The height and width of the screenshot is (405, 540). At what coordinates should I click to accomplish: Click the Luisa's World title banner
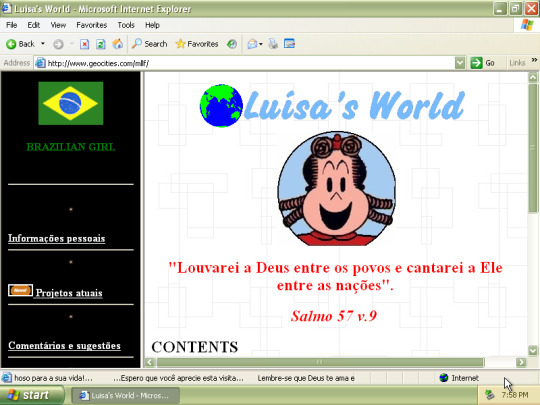[x=354, y=105]
